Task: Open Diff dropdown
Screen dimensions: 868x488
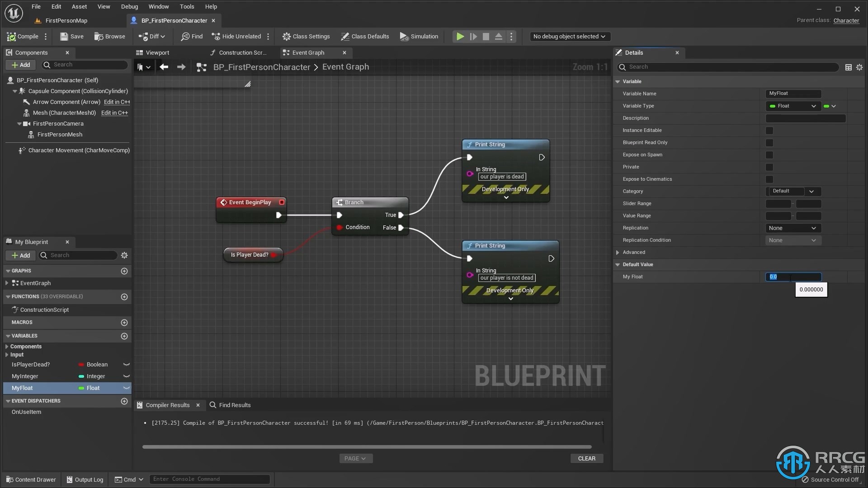Action: pyautogui.click(x=152, y=37)
